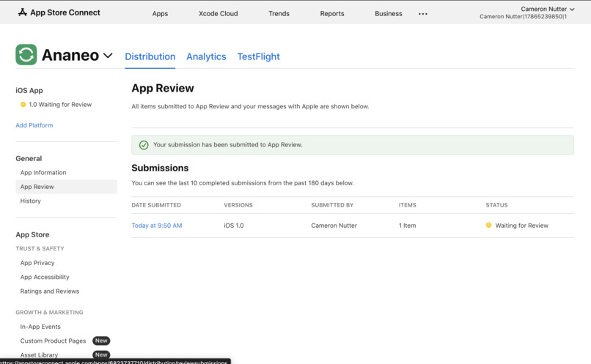Viewport: 591px width, 364px height.
Task: Open Business in the top navigation
Action: (388, 14)
